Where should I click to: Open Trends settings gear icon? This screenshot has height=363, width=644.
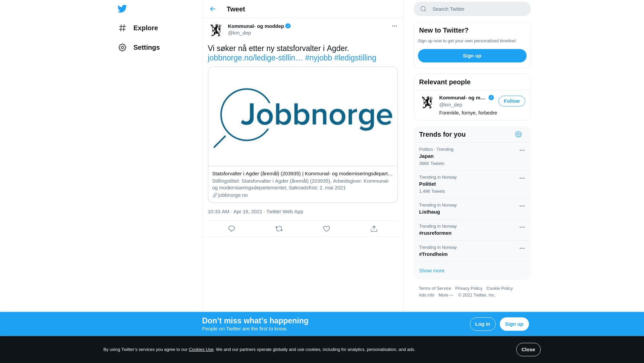[x=518, y=134]
